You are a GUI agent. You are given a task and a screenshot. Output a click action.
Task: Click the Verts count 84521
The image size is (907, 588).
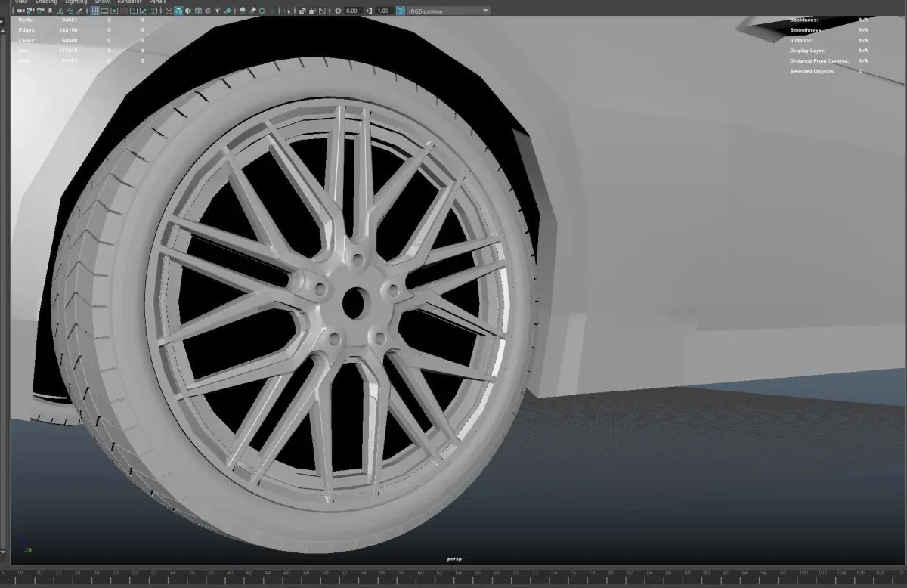pyautogui.click(x=70, y=20)
